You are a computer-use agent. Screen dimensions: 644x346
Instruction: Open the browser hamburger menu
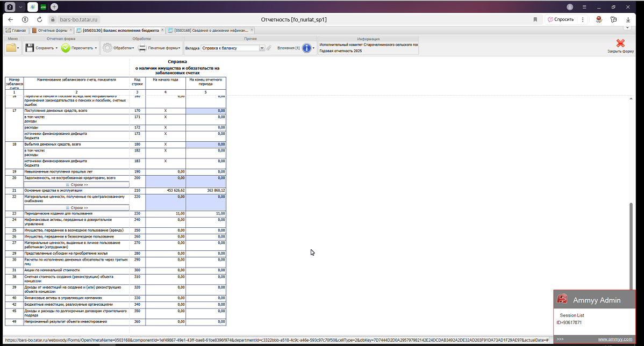(x=584, y=7)
